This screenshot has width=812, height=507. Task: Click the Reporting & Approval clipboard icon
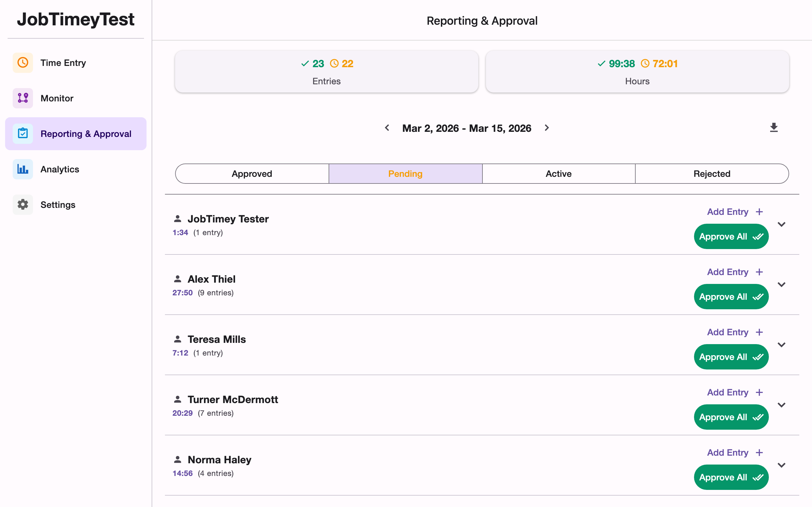click(x=23, y=133)
